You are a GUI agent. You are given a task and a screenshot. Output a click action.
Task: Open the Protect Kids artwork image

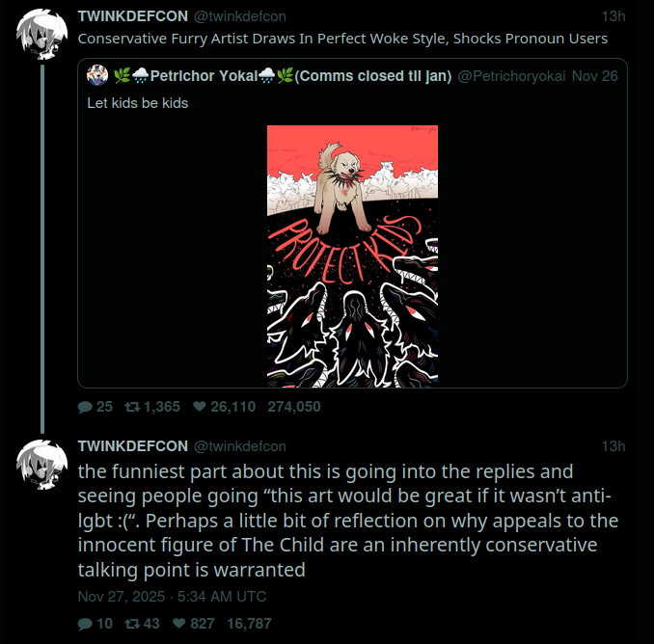[352, 255]
